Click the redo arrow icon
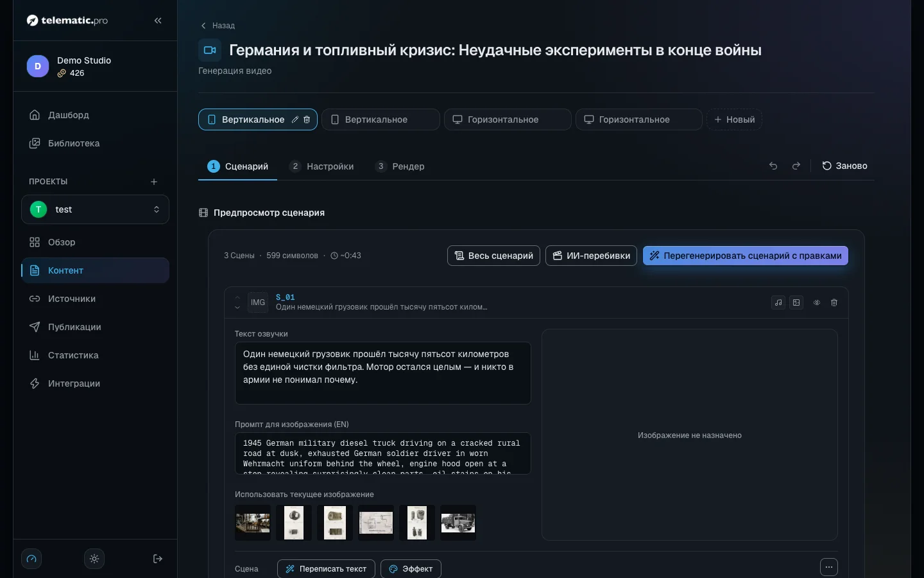This screenshot has width=924, height=578. [796, 166]
